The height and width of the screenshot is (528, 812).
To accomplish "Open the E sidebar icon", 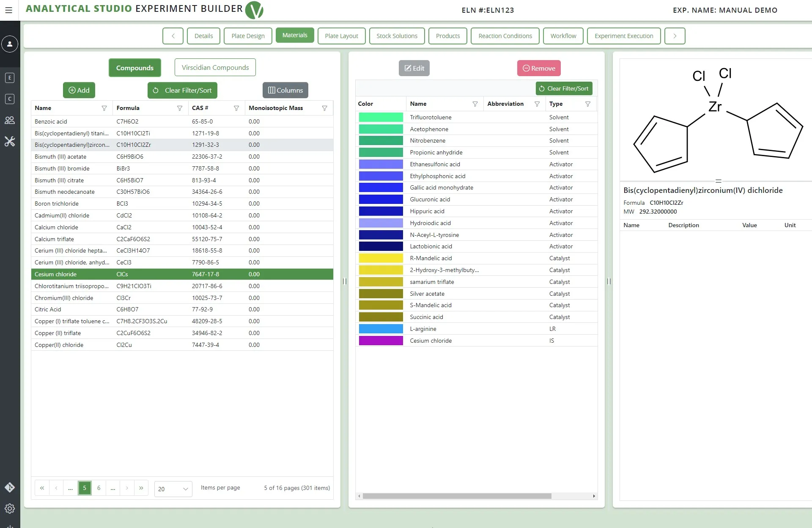I will (x=10, y=78).
